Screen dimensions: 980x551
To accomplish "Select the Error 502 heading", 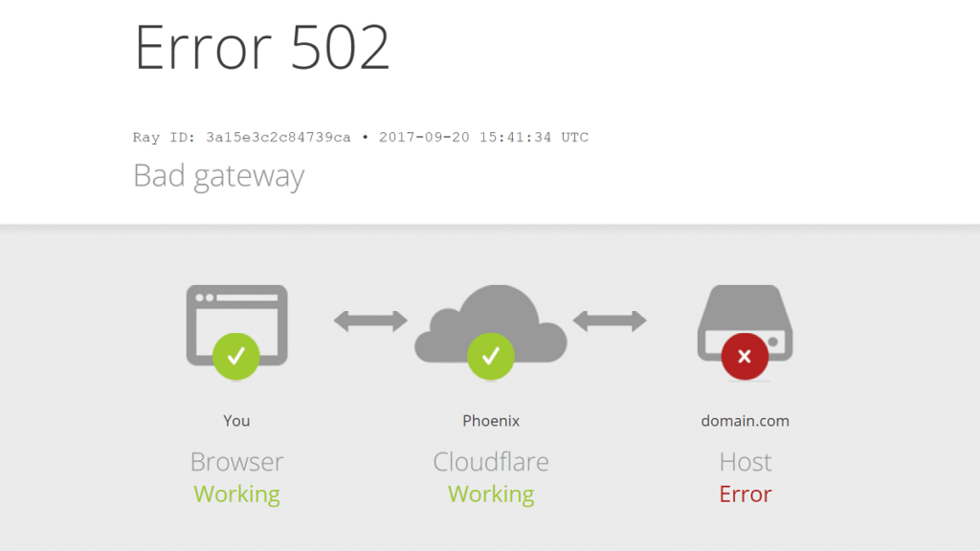I will pos(262,48).
